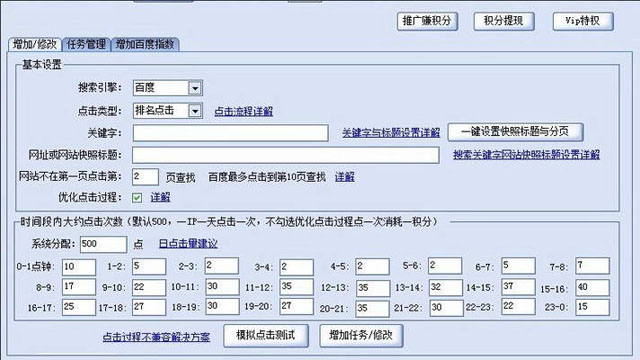This screenshot has height=360, width=640.
Task: Expand the 点击类型 dropdown arrow
Action: tap(195, 111)
